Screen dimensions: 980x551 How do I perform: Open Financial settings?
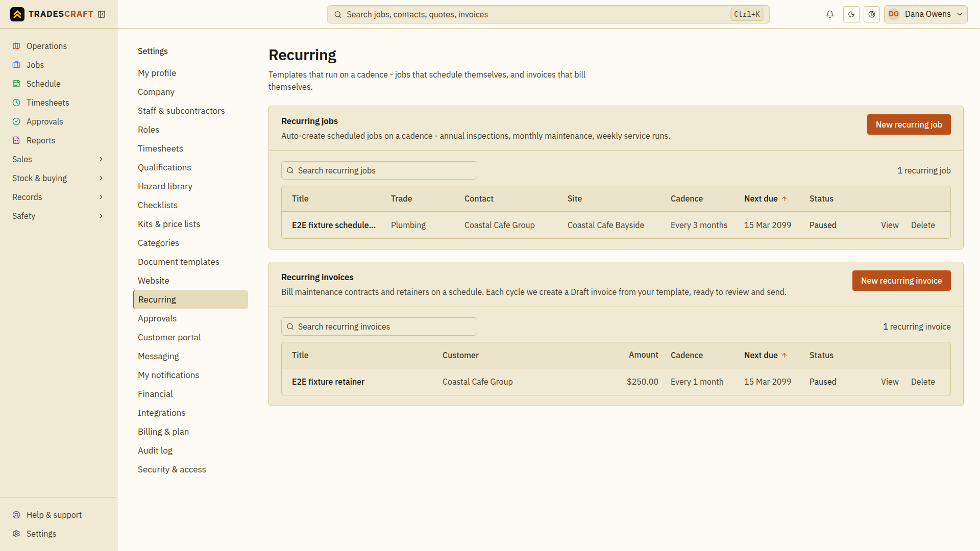(x=190, y=394)
